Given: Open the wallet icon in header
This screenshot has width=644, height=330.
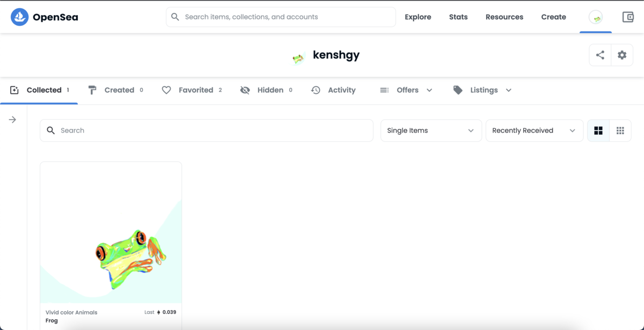Looking at the screenshot, I should coord(628,17).
